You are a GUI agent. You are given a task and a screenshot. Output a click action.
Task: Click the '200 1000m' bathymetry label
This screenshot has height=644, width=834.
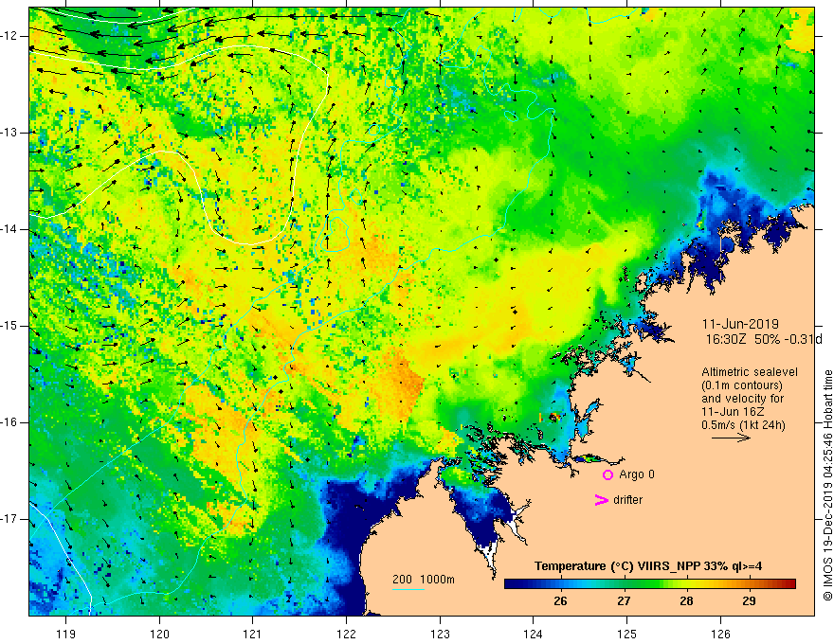[x=424, y=580]
